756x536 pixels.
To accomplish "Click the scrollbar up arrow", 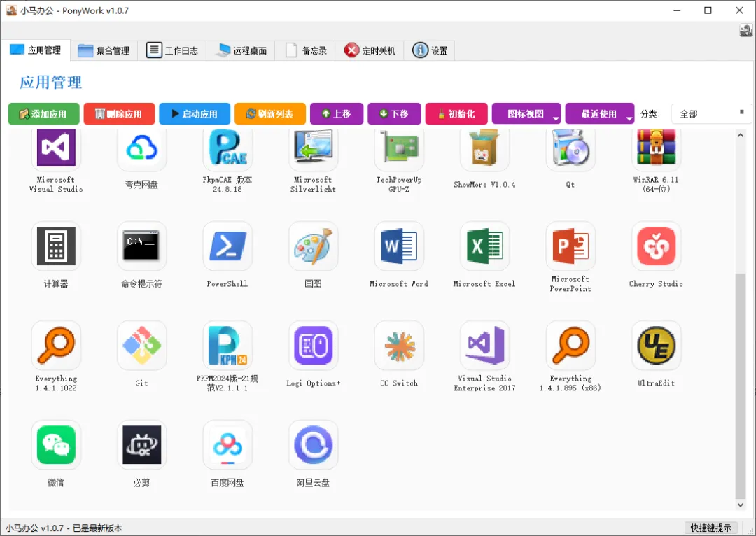I will (x=741, y=136).
